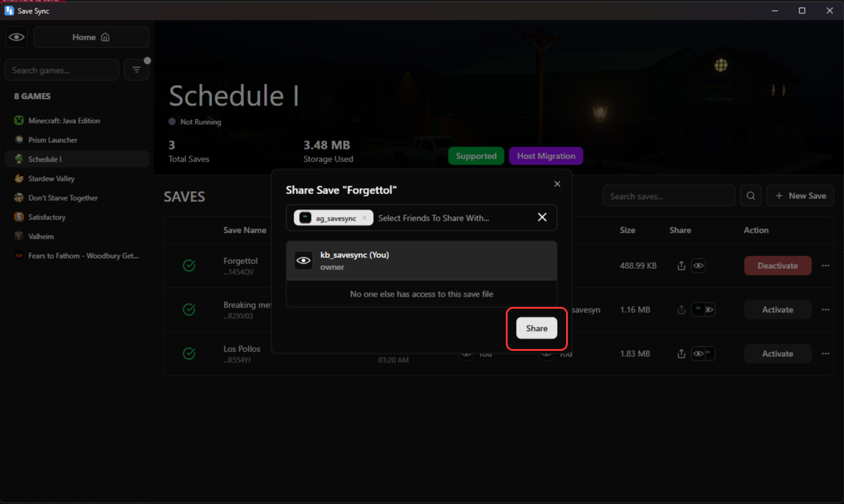Focus the Search games field
844x504 pixels.
pyautogui.click(x=61, y=70)
